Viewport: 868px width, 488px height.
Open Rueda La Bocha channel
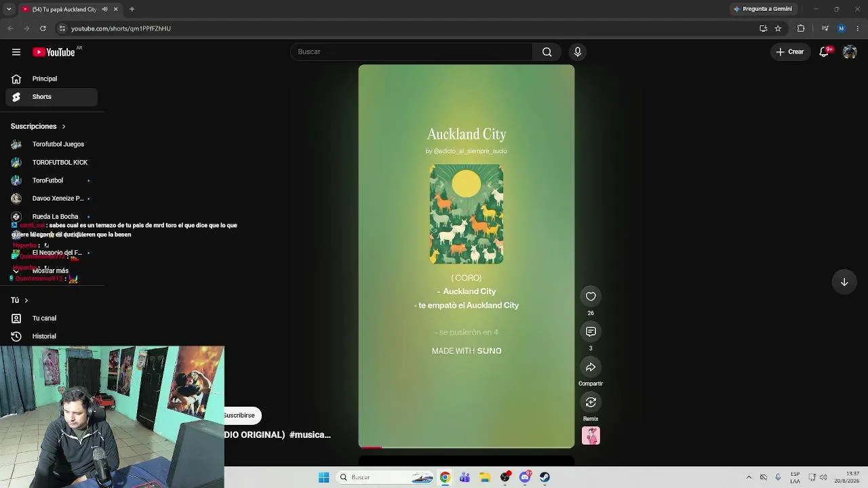[52, 217]
